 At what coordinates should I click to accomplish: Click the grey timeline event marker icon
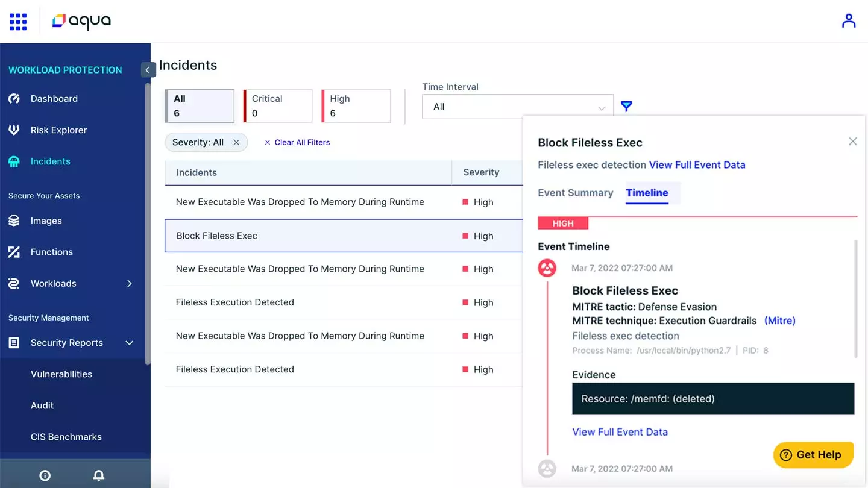[x=547, y=468]
